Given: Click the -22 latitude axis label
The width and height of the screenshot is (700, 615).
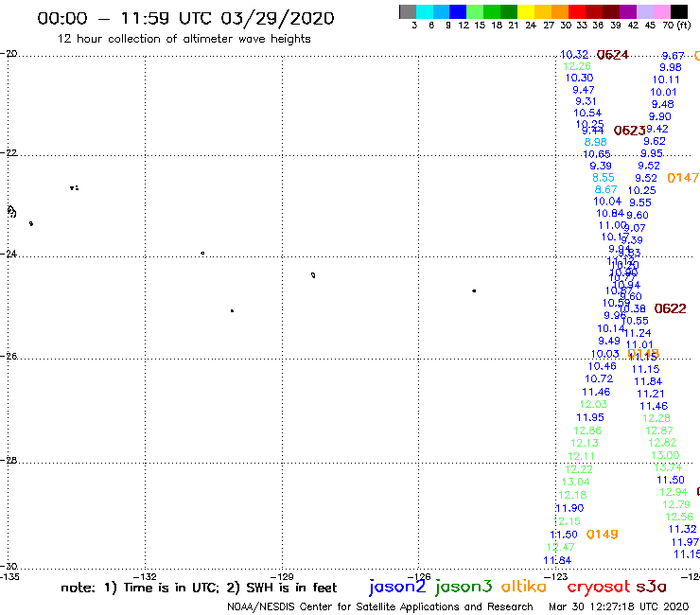Looking at the screenshot, I should pyautogui.click(x=9, y=152).
